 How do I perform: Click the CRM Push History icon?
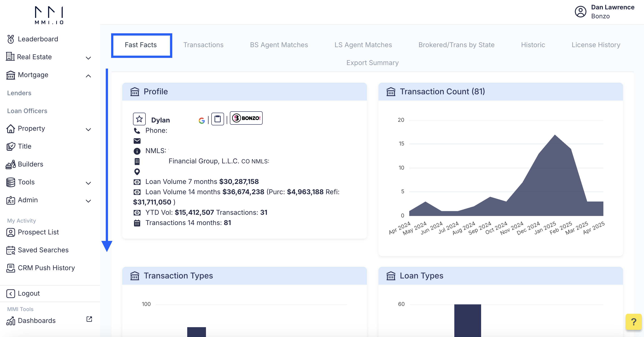click(x=10, y=268)
